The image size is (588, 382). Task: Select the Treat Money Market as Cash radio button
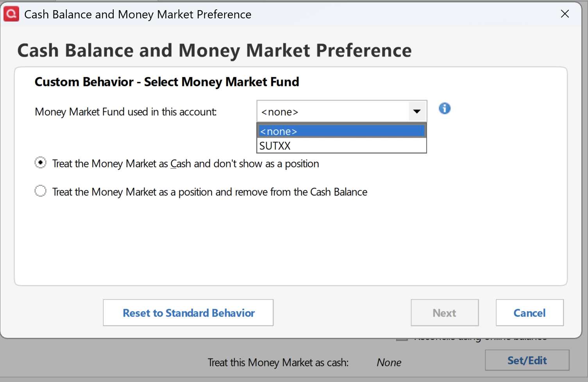(x=41, y=163)
